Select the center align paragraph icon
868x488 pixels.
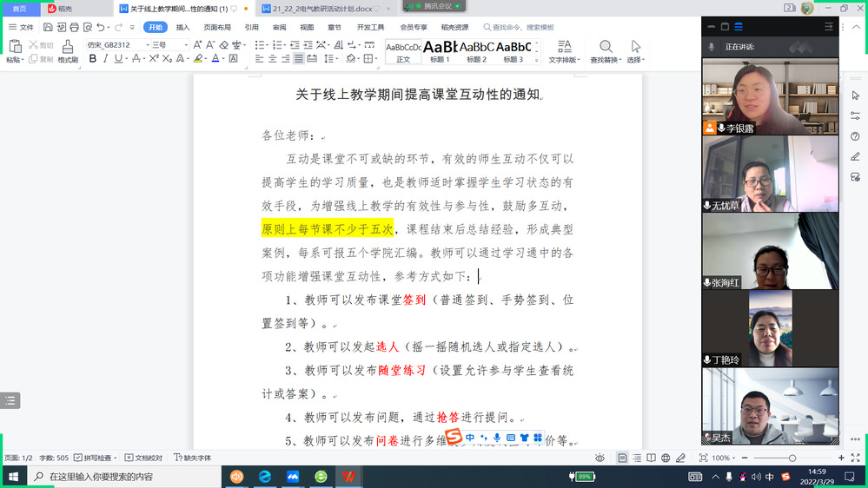point(273,59)
